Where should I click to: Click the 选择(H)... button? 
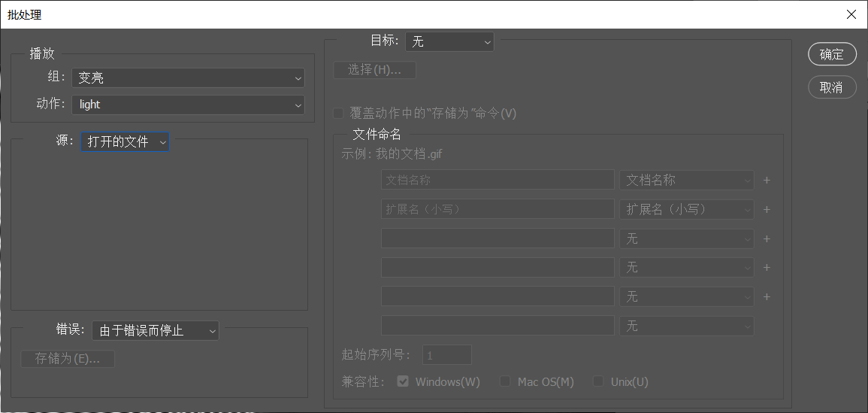(x=374, y=70)
